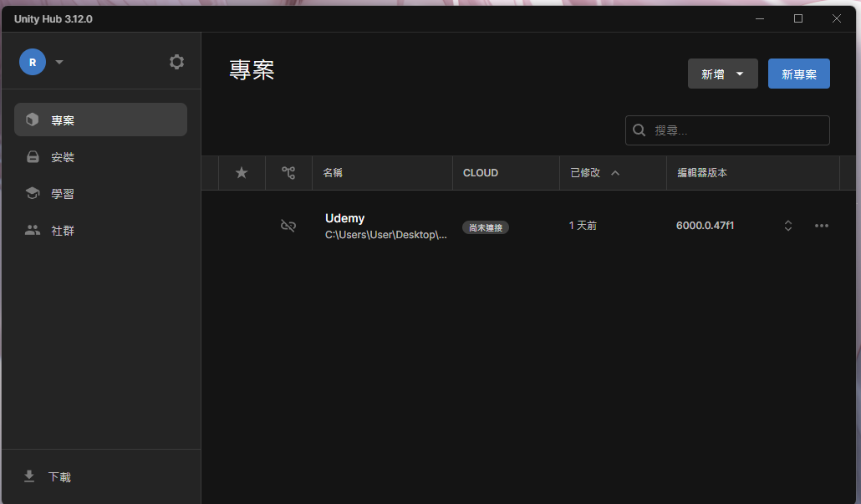
Task: Open the settings gear icon
Action: tap(176, 62)
